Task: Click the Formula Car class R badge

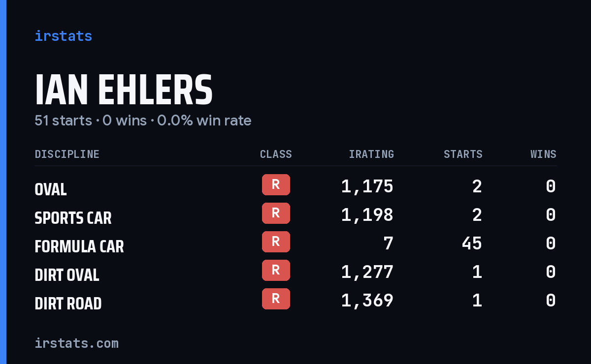Action: pyautogui.click(x=276, y=242)
